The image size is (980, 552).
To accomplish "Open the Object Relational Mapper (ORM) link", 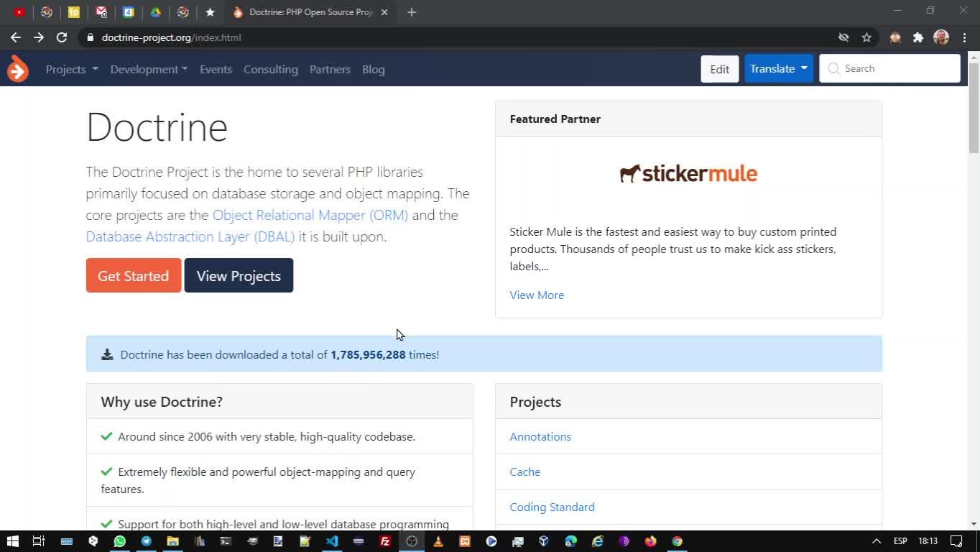I will pyautogui.click(x=310, y=215).
